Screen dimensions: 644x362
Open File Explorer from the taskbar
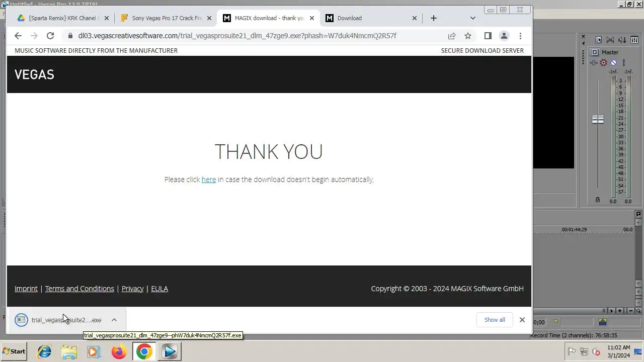tap(69, 351)
